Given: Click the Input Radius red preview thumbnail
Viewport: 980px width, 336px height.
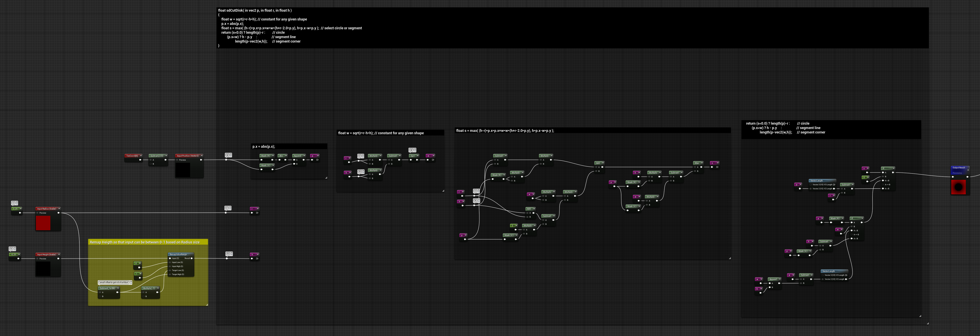Looking at the screenshot, I should pyautogui.click(x=43, y=223).
